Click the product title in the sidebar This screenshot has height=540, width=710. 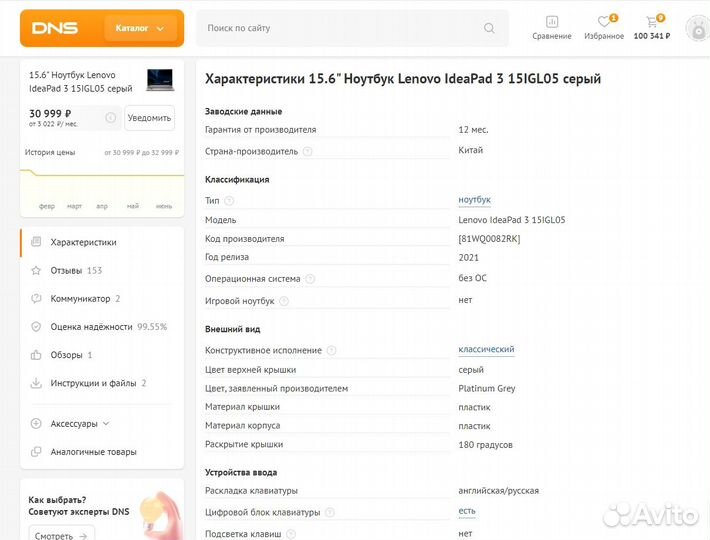81,81
